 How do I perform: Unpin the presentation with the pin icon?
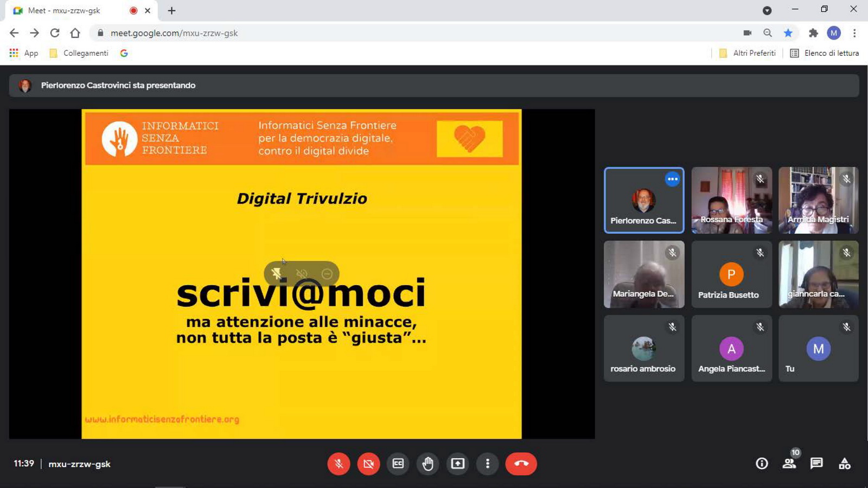point(277,274)
